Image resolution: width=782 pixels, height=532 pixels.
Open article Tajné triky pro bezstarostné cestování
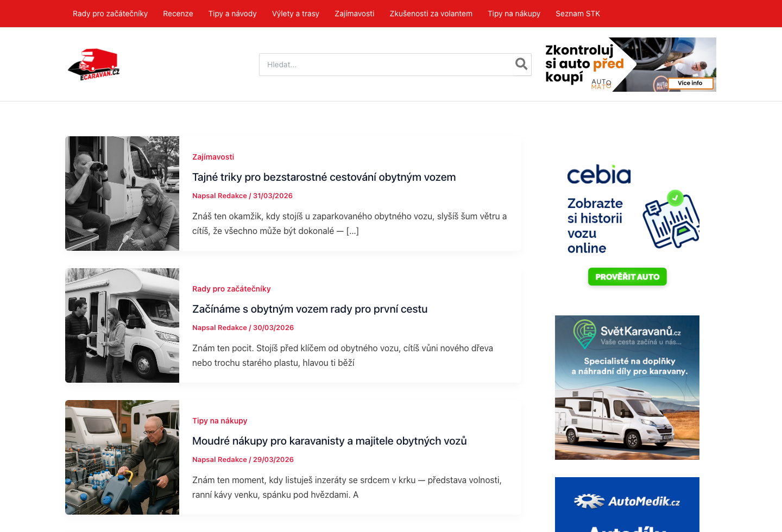click(x=324, y=177)
